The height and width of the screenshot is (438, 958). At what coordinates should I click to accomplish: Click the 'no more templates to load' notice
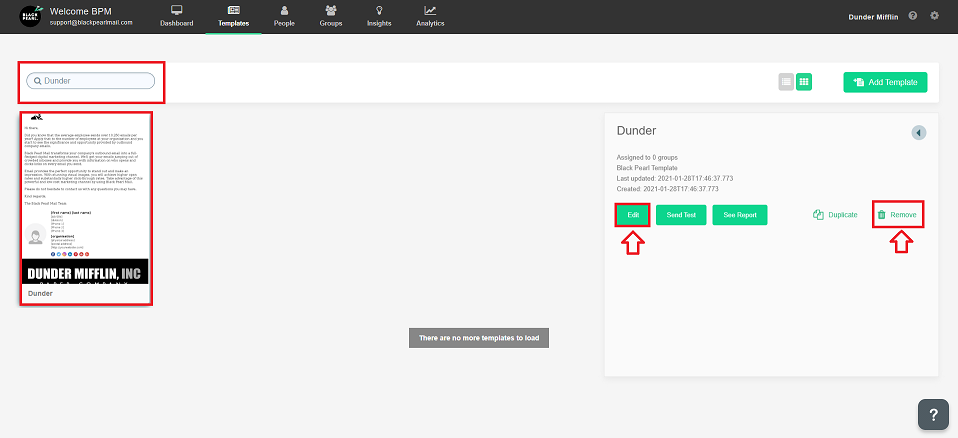click(479, 338)
